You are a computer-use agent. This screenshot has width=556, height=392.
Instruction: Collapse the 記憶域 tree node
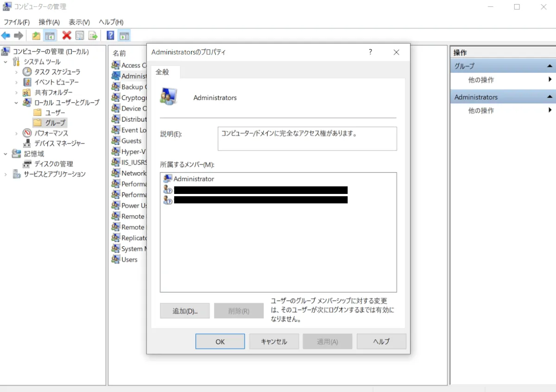pos(6,154)
